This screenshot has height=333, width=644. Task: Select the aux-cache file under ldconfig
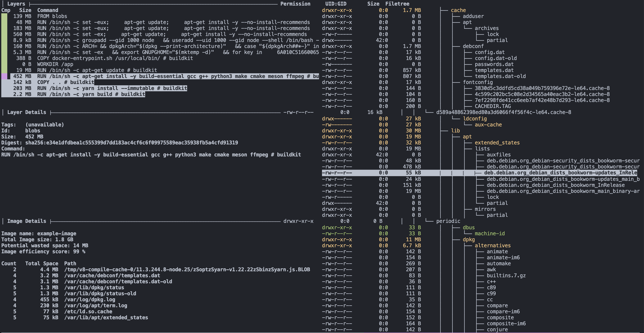pos(488,124)
